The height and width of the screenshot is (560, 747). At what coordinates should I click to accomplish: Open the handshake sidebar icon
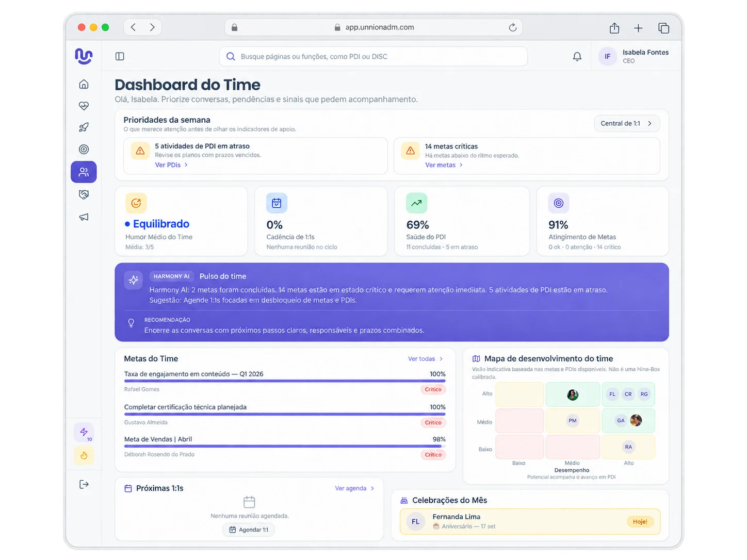(x=84, y=194)
